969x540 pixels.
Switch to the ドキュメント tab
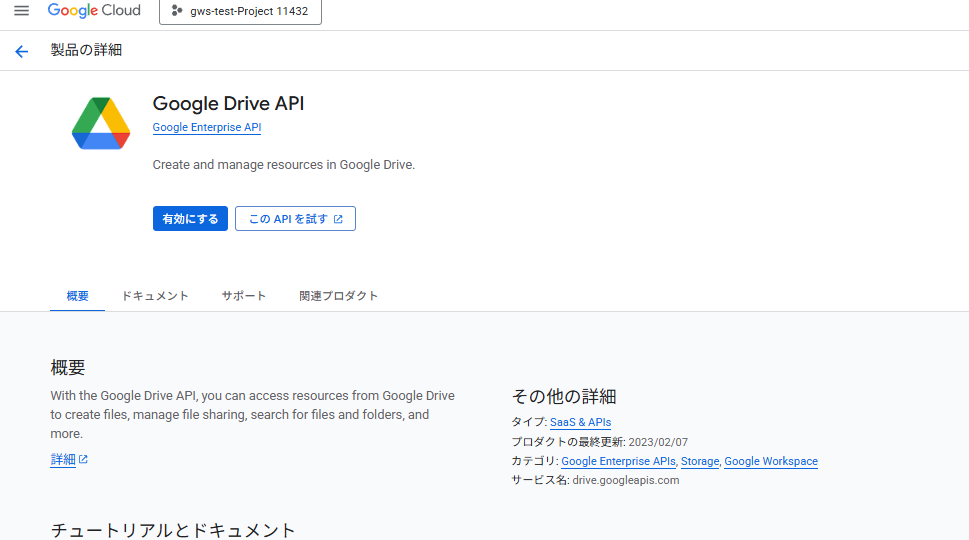(155, 296)
